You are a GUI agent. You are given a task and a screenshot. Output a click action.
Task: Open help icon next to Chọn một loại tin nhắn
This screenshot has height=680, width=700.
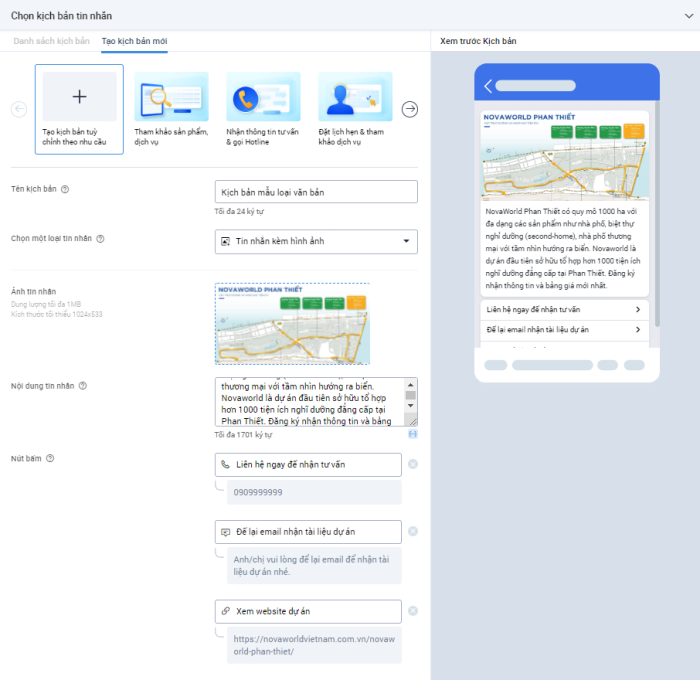tap(100, 239)
